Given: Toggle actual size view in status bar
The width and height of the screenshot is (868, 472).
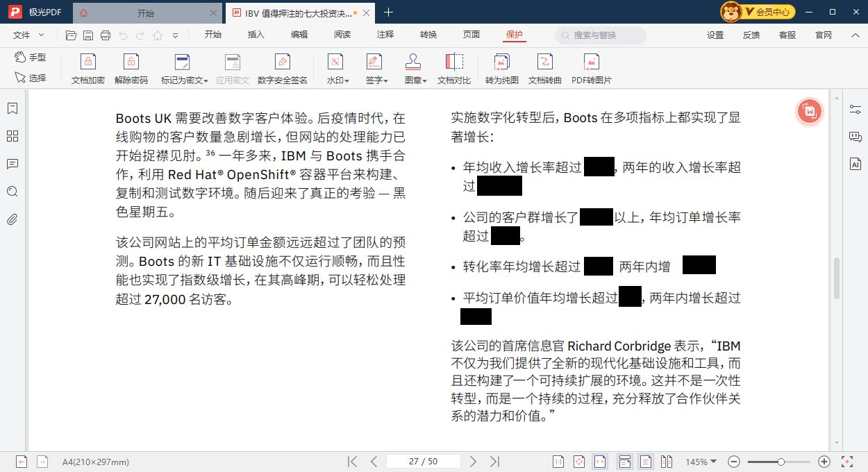Looking at the screenshot, I should tap(558, 462).
